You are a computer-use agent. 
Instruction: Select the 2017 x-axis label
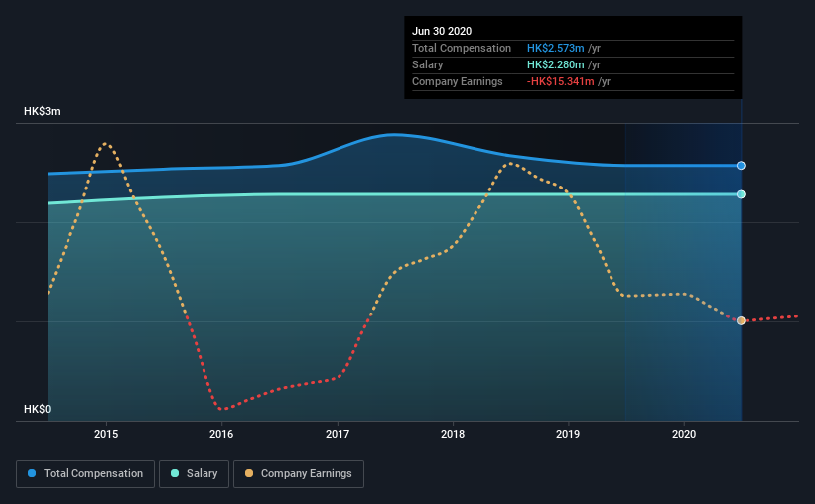(338, 434)
